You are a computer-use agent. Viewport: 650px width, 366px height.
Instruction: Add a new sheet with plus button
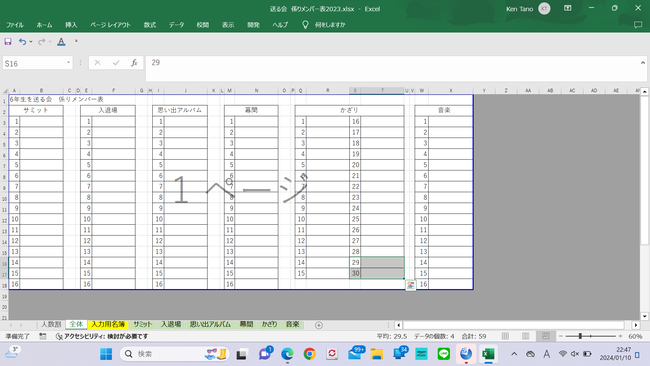(319, 325)
